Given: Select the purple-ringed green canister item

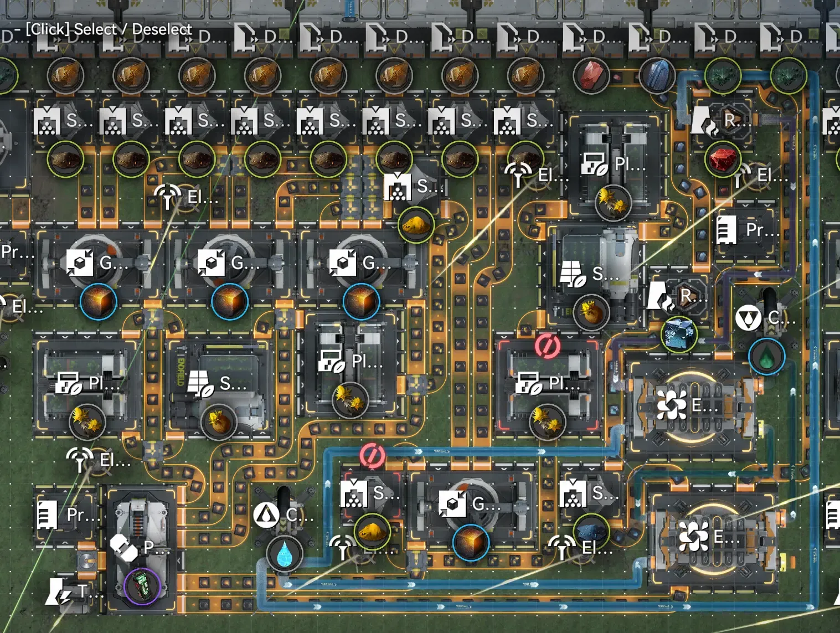Looking at the screenshot, I should click(142, 586).
